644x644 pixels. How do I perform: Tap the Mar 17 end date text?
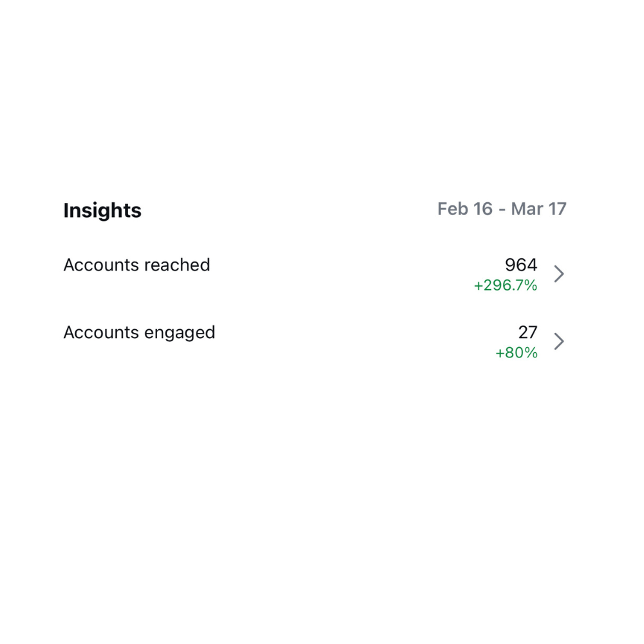tap(539, 209)
